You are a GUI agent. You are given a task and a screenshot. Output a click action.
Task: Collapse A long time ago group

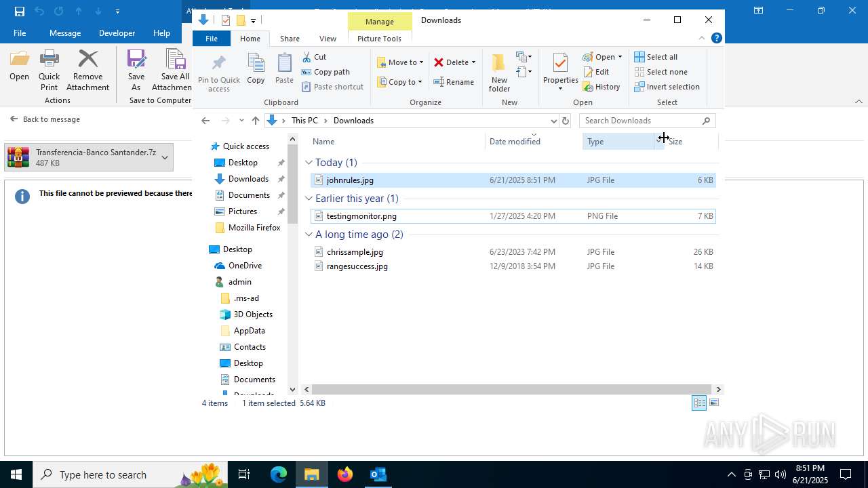tap(309, 235)
